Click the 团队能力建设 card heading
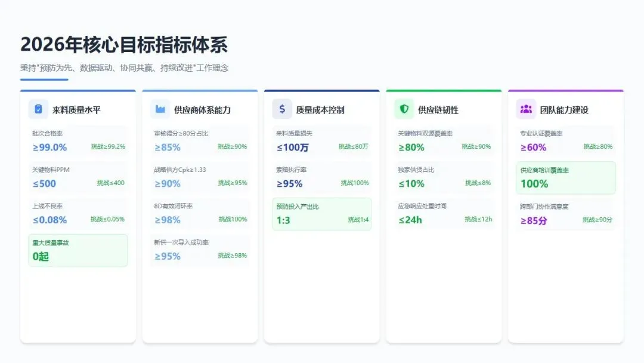Image resolution: width=644 pixels, height=363 pixels. [x=564, y=110]
